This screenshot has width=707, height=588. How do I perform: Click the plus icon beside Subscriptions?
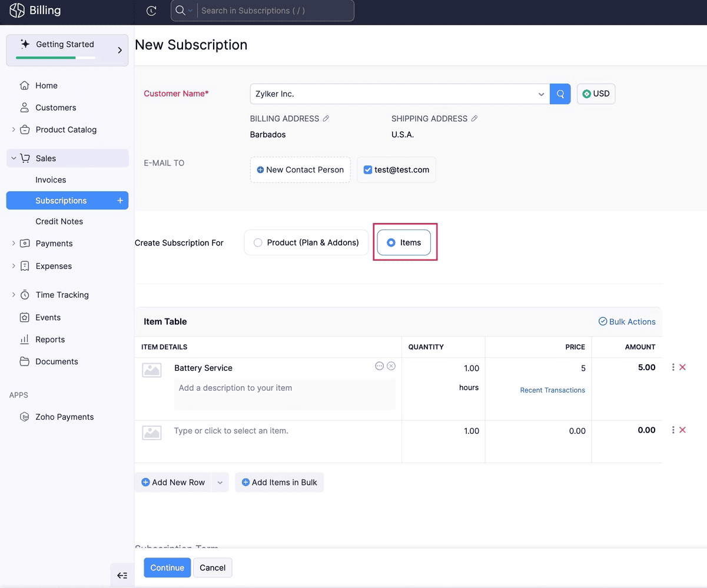pyautogui.click(x=120, y=201)
